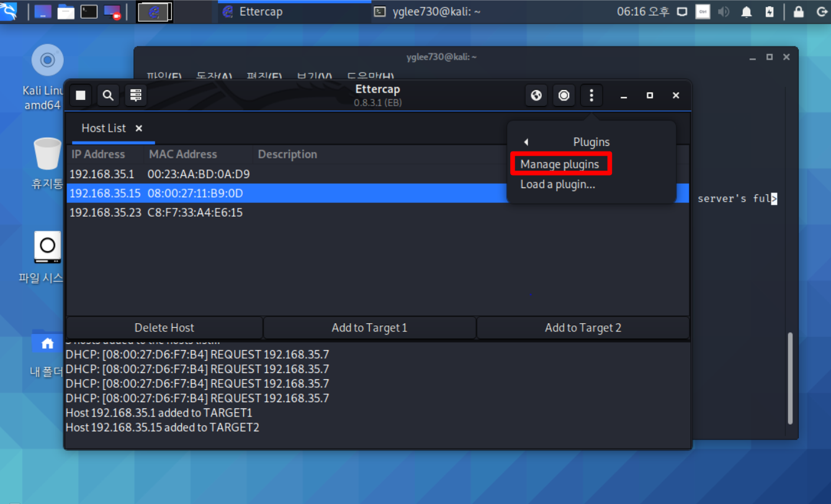Select host row 192.168.35.15
The image size is (831, 504).
pos(378,194)
